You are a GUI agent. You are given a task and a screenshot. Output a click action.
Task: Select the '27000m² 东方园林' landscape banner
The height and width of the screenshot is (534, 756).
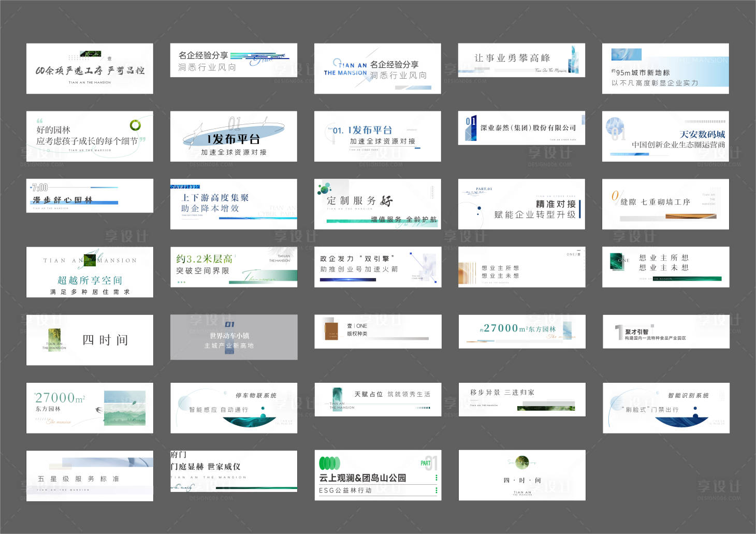tap(90, 408)
